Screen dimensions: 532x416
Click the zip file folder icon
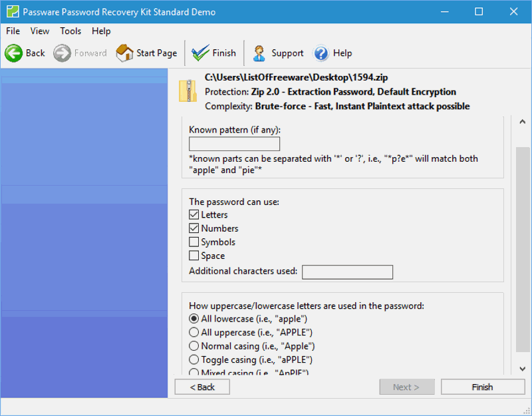188,91
